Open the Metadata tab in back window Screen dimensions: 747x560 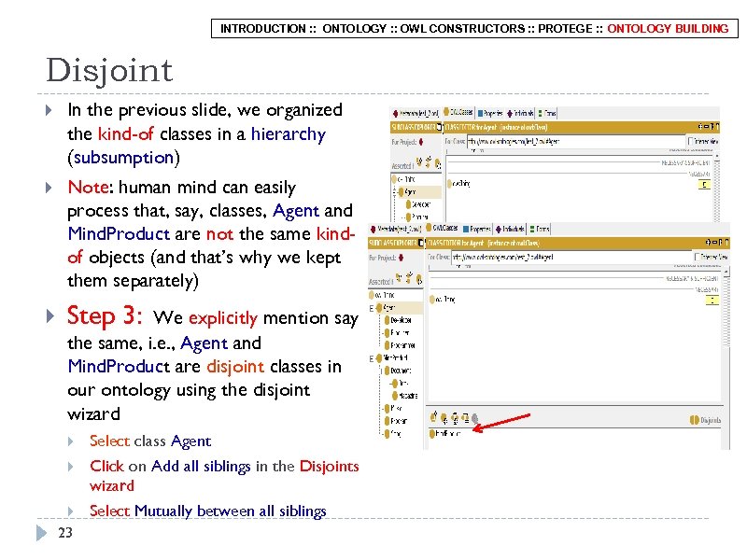click(416, 113)
